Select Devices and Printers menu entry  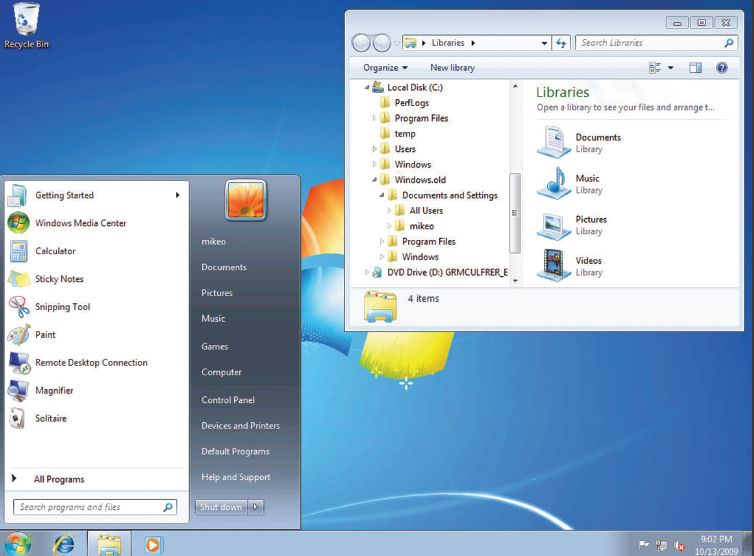click(x=240, y=426)
